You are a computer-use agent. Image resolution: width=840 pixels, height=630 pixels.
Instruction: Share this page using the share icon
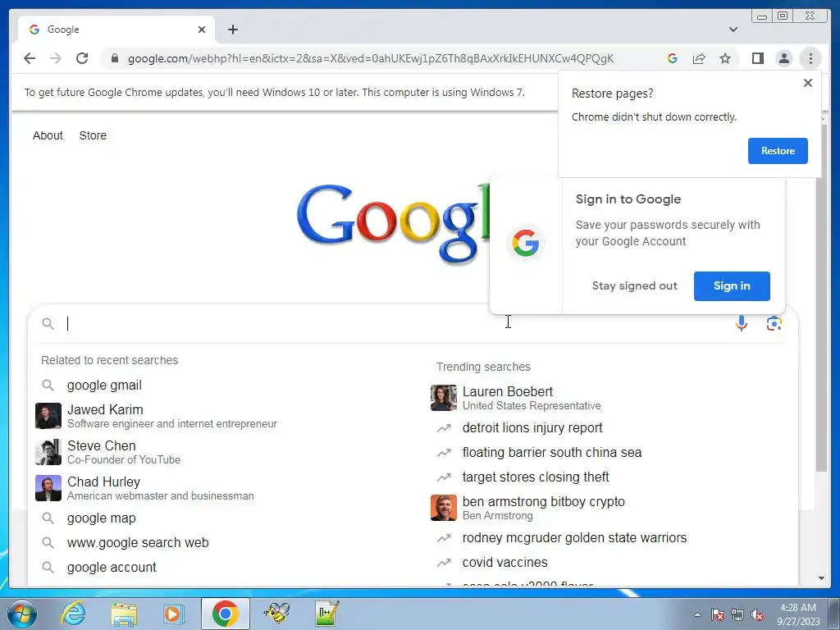[699, 58]
